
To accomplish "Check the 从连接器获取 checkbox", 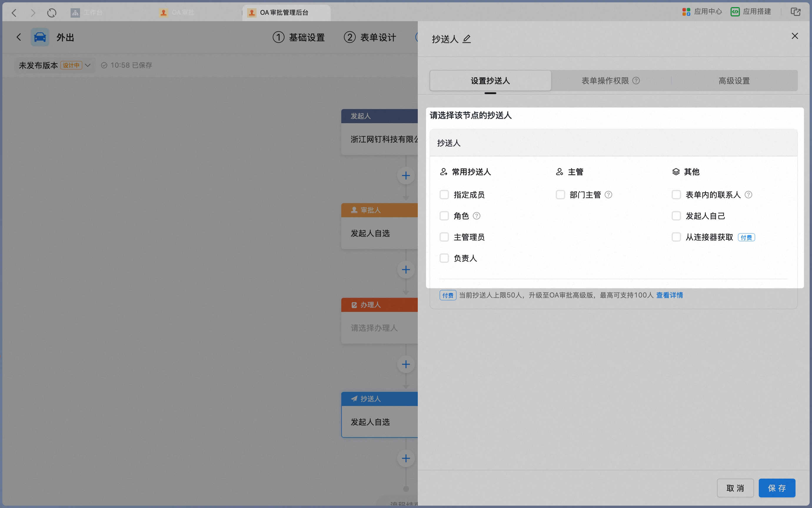I will click(676, 237).
